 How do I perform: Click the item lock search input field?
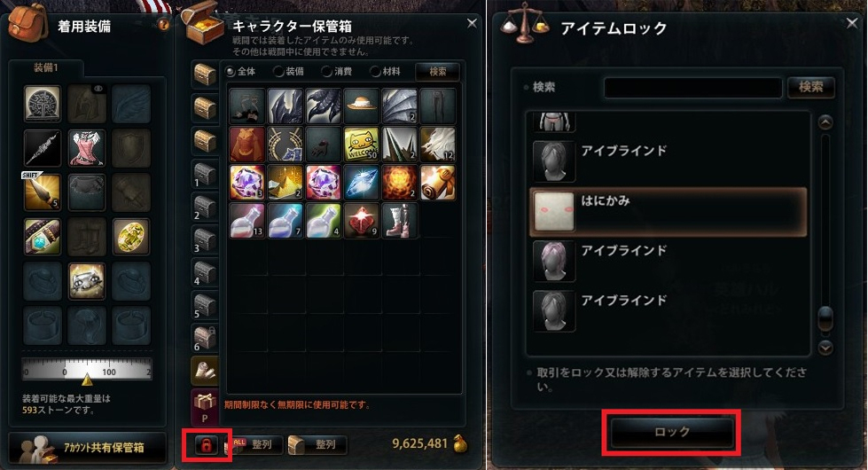692,88
